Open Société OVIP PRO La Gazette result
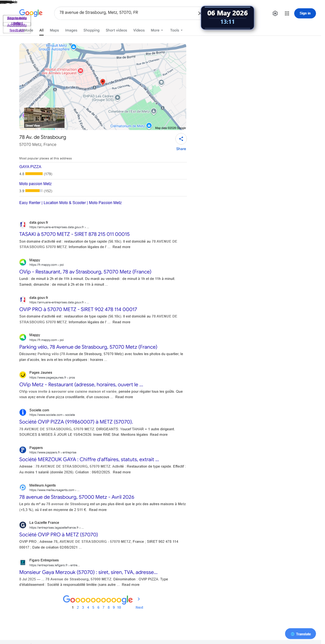This screenshot has width=325, height=644. coord(58,535)
